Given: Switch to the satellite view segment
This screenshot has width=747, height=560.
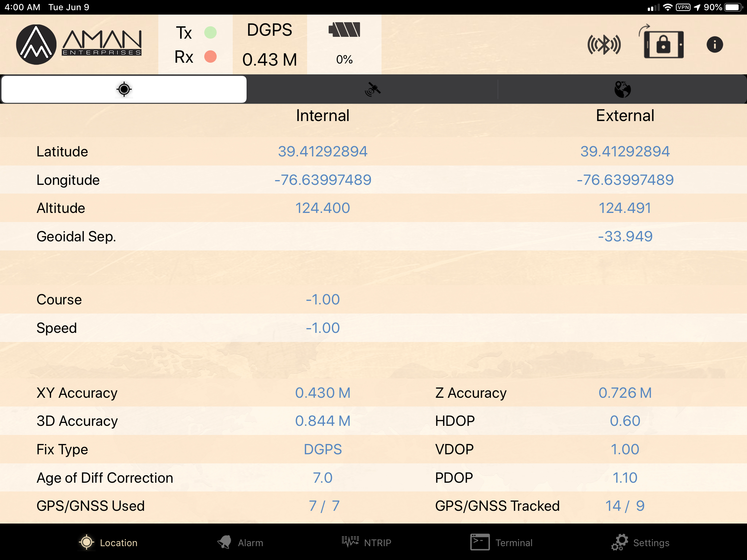Looking at the screenshot, I should coord(372,89).
